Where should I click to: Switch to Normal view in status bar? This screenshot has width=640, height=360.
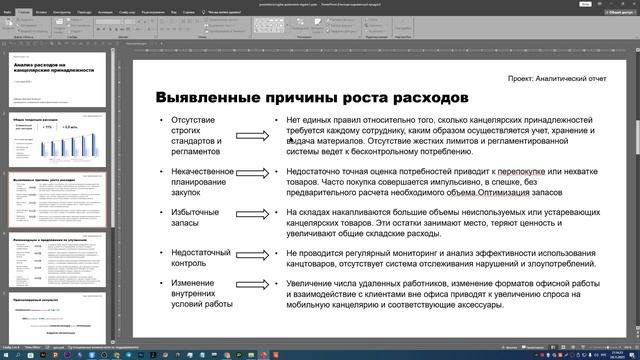click(x=553, y=347)
